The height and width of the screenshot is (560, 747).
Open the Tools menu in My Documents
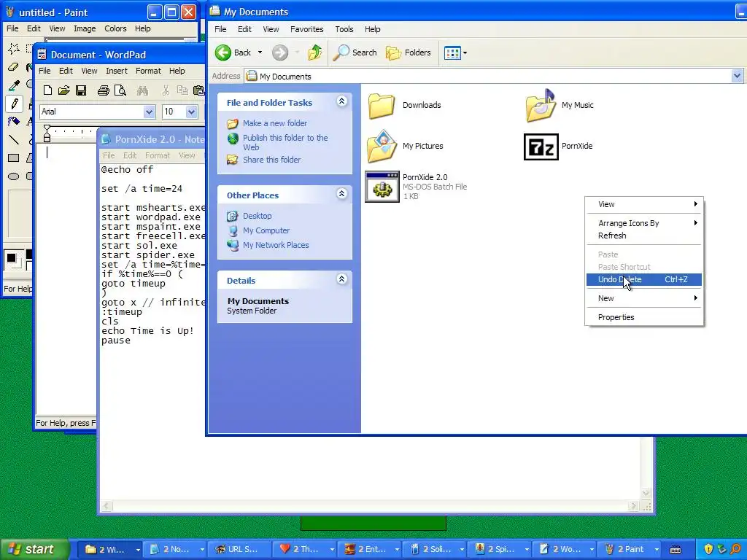(x=344, y=29)
